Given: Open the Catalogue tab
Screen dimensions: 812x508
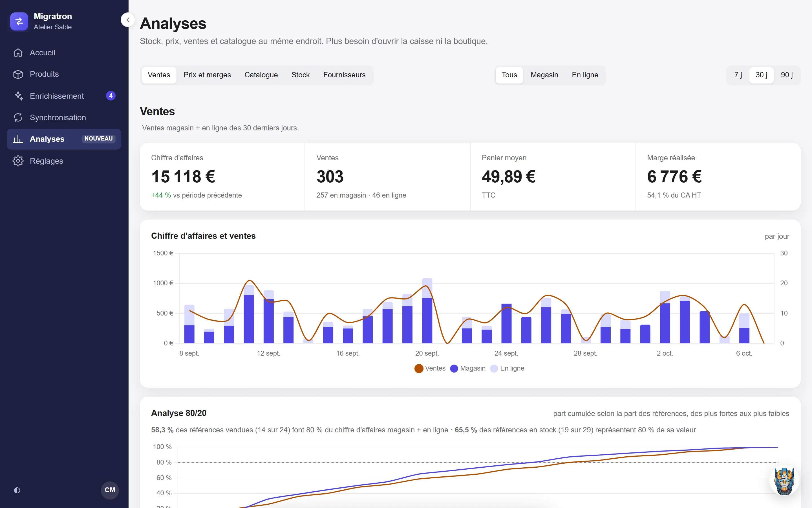Looking at the screenshot, I should pyautogui.click(x=261, y=75).
